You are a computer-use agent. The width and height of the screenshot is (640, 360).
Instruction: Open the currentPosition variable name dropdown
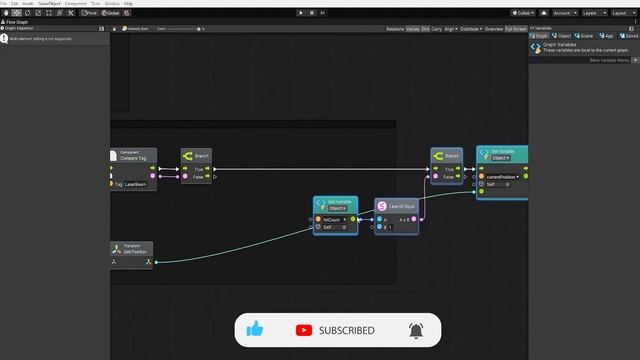[x=502, y=177]
